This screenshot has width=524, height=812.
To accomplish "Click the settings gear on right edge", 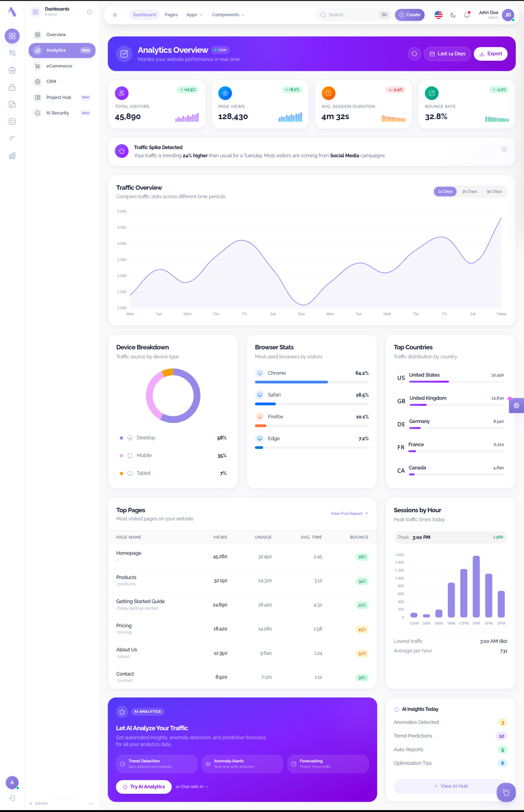I will pos(516,405).
